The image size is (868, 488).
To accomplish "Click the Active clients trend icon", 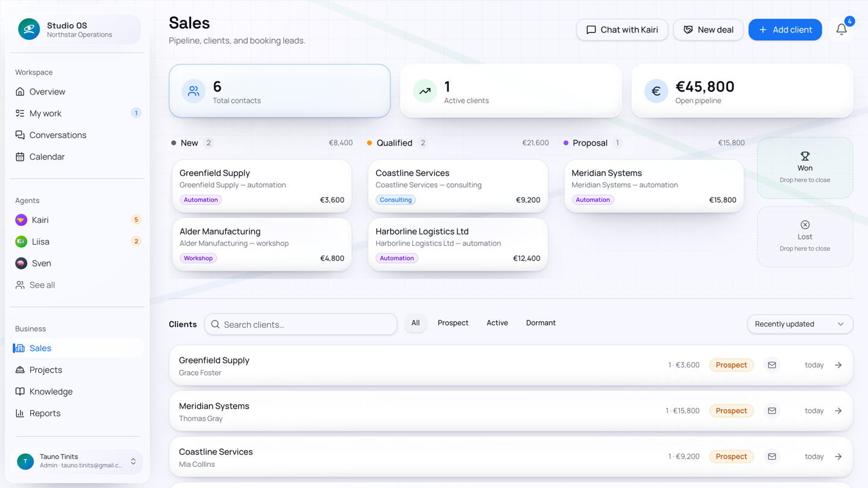I will (425, 91).
